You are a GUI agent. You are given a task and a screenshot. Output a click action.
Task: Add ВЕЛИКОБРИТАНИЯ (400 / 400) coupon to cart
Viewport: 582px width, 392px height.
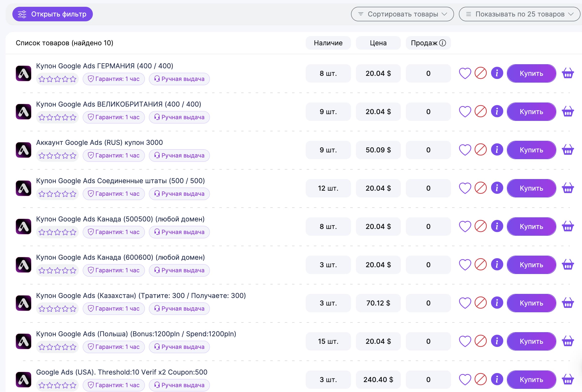coord(568,111)
